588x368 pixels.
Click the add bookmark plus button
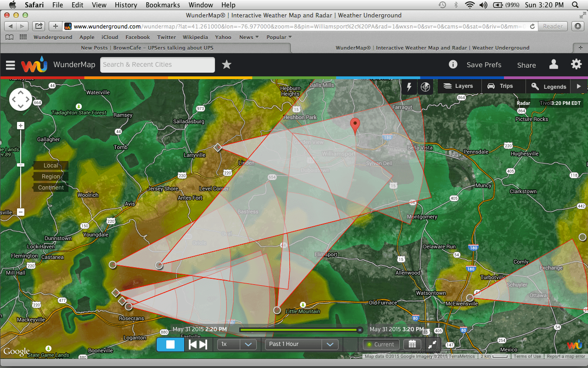(55, 26)
